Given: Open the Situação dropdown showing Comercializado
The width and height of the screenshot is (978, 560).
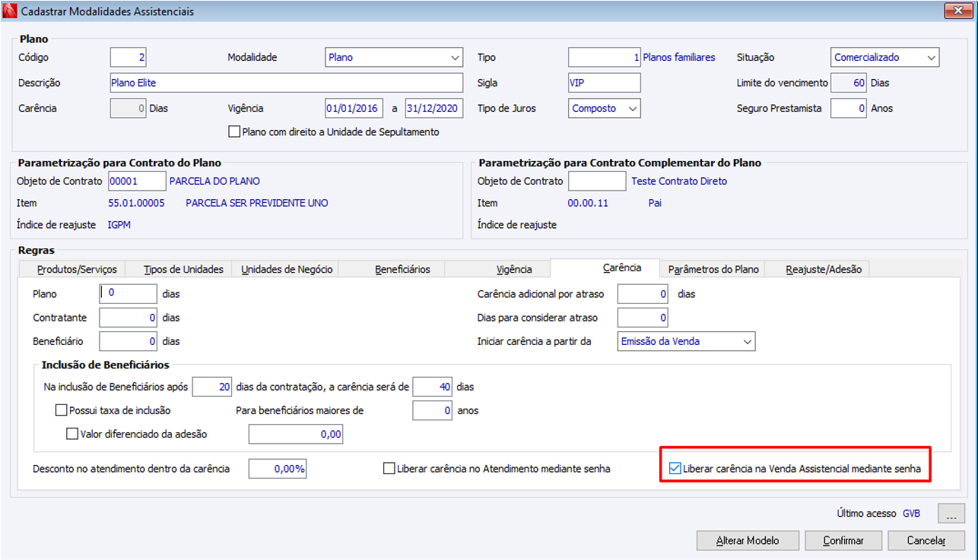Looking at the screenshot, I should 884,57.
